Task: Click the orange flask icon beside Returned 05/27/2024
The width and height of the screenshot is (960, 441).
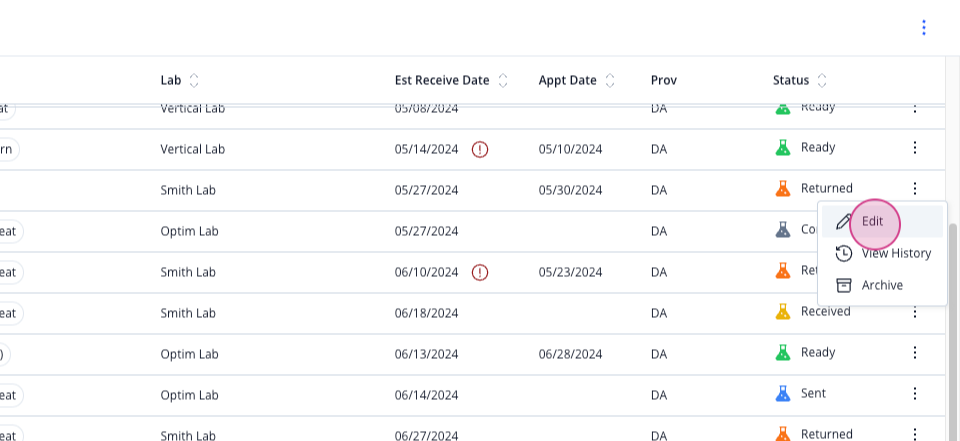Action: point(782,189)
